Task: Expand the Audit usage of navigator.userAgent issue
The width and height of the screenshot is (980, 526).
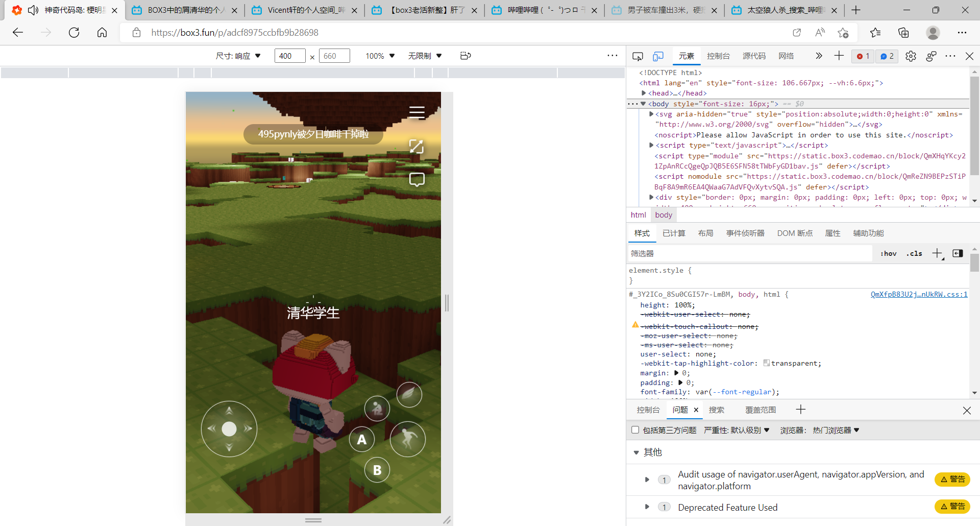Action: tap(647, 480)
